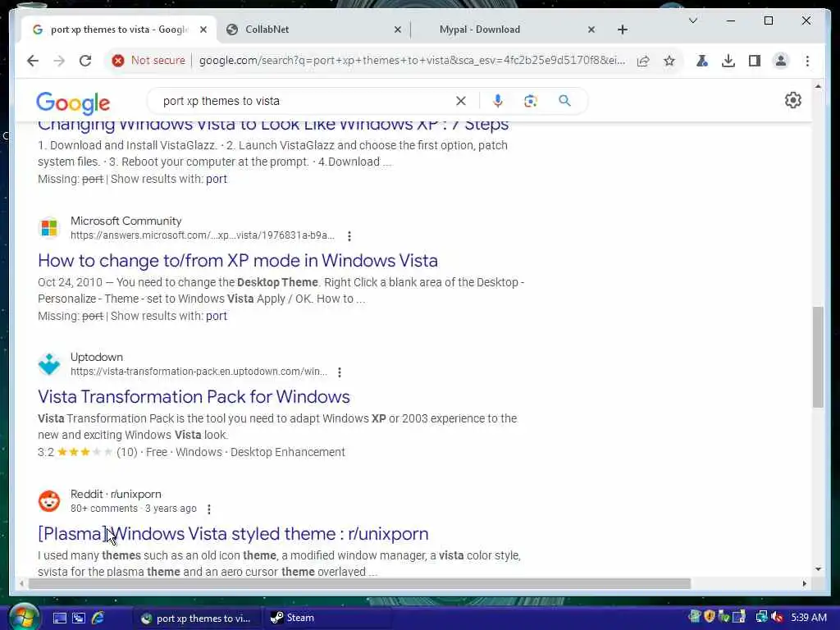Click the horizontal scroll right arrow
This screenshot has height=630, width=840.
coord(804,583)
